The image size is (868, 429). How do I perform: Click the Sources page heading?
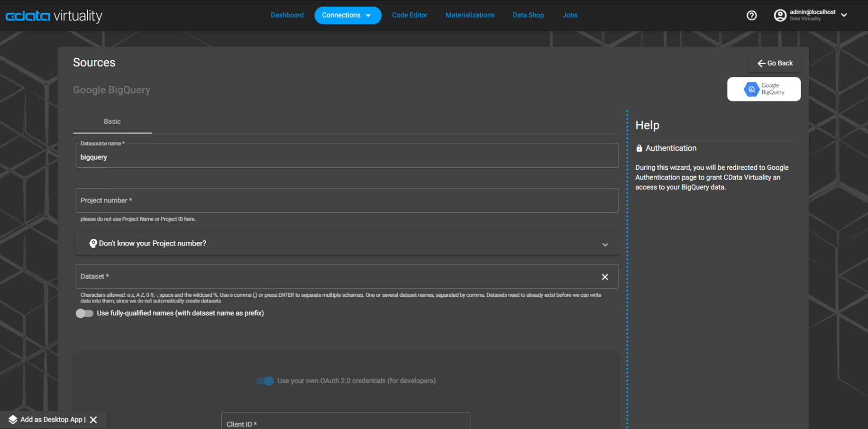pos(94,63)
